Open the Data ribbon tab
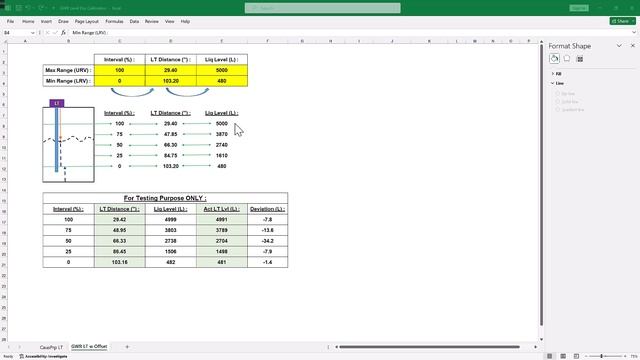The image size is (640, 360). click(x=134, y=21)
